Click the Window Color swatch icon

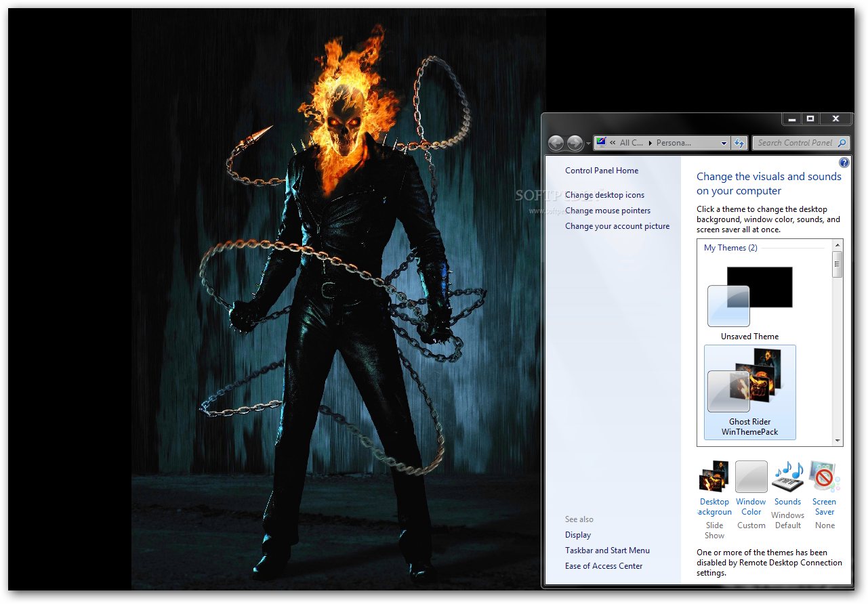tap(751, 477)
